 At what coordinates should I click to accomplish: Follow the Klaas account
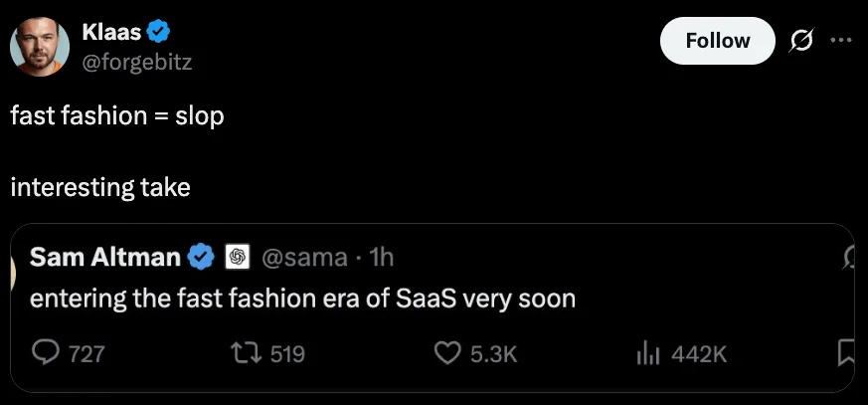[718, 41]
